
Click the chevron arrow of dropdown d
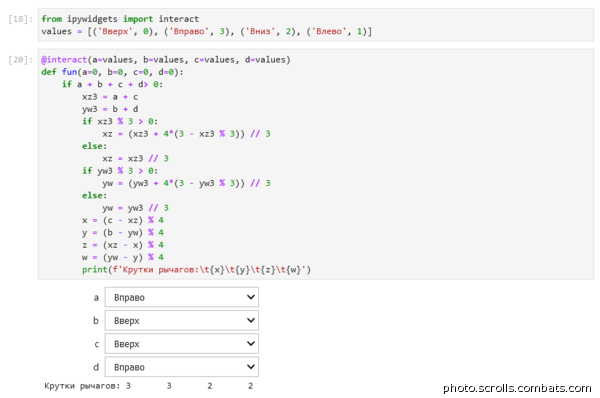(x=251, y=367)
